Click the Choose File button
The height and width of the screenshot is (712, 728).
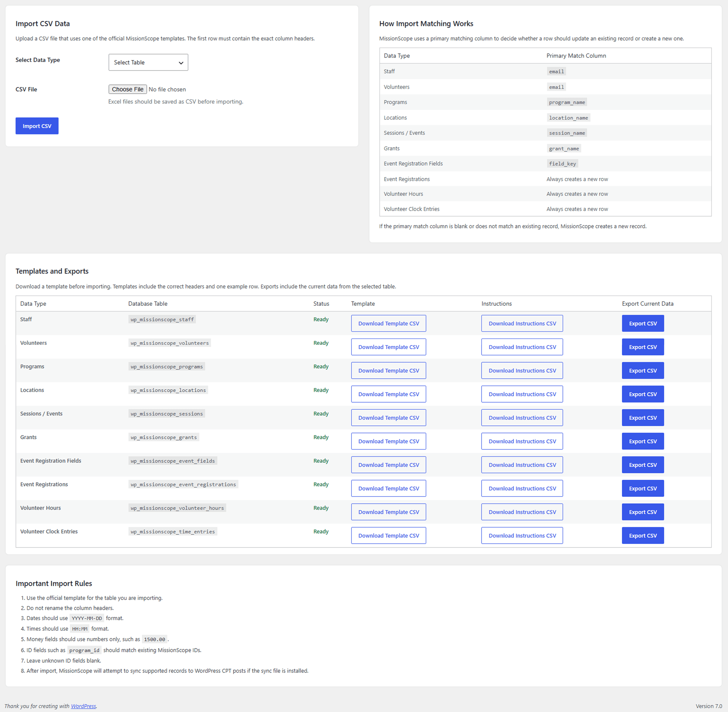click(x=128, y=89)
